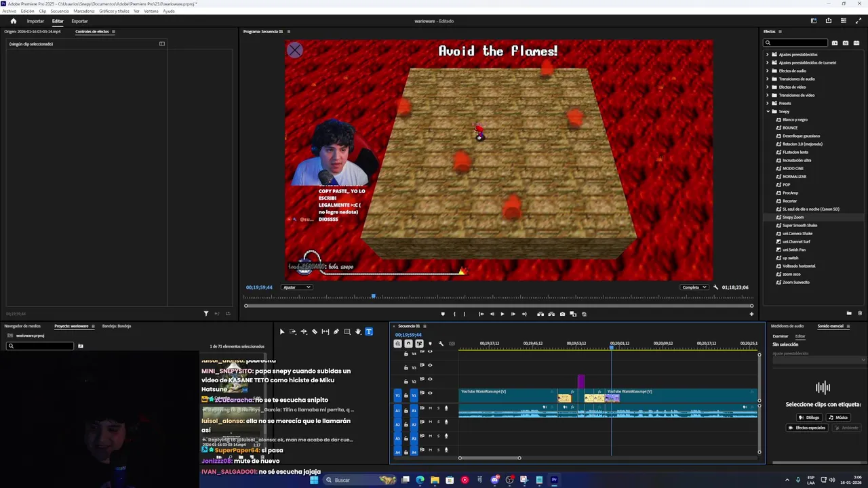Select the Ripple Edit tool
This screenshot has height=488, width=868.
pos(304,331)
